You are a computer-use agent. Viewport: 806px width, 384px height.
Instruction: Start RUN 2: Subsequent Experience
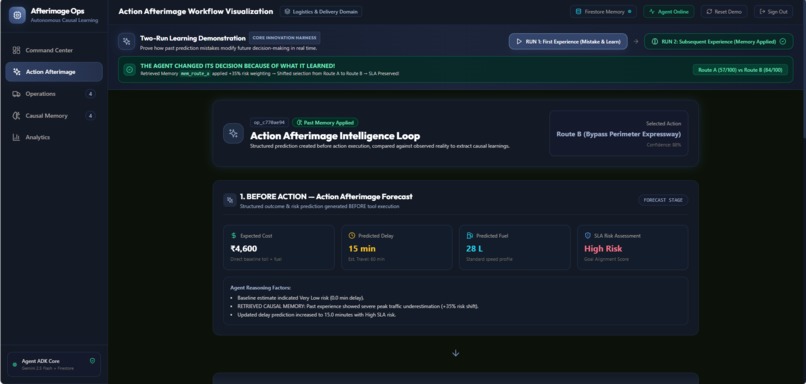(719, 42)
